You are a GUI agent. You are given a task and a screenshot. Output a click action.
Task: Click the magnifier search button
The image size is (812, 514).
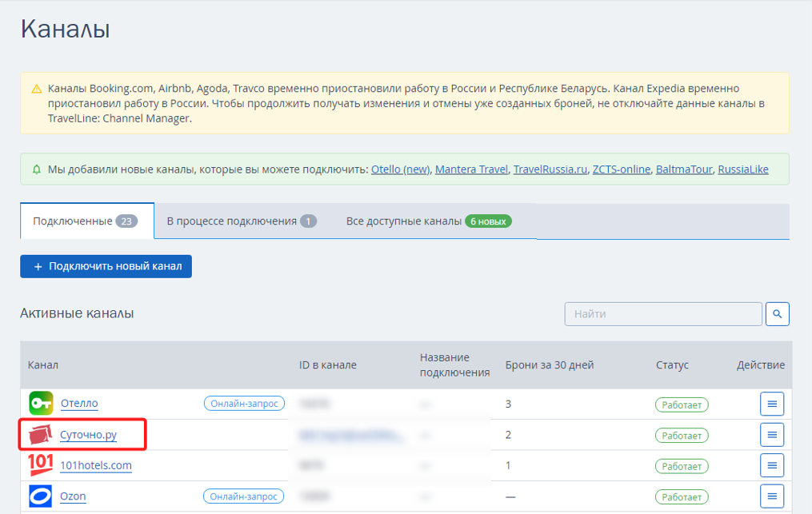[777, 313]
